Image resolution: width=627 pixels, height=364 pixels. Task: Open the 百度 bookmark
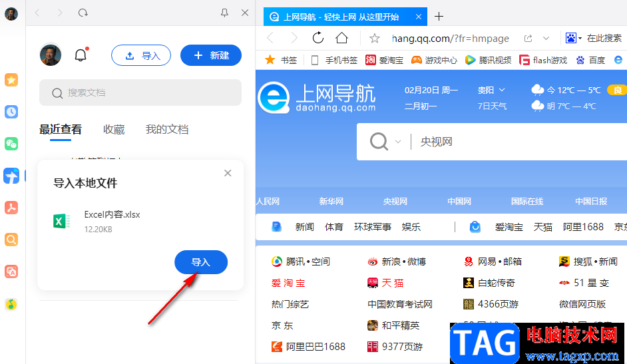590,60
